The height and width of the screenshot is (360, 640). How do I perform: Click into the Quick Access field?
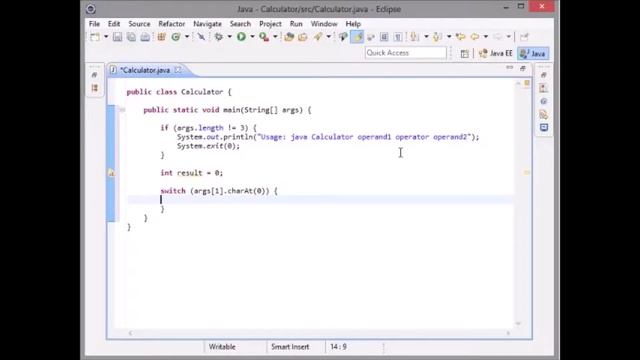click(x=405, y=53)
